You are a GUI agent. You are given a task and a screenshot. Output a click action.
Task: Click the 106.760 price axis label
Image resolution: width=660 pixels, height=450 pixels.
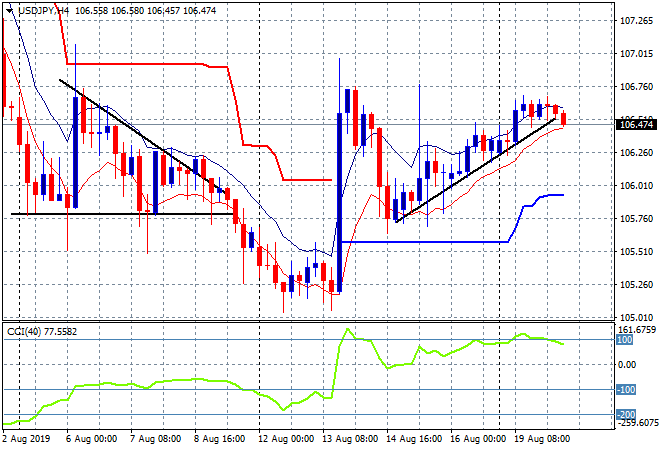[636, 87]
